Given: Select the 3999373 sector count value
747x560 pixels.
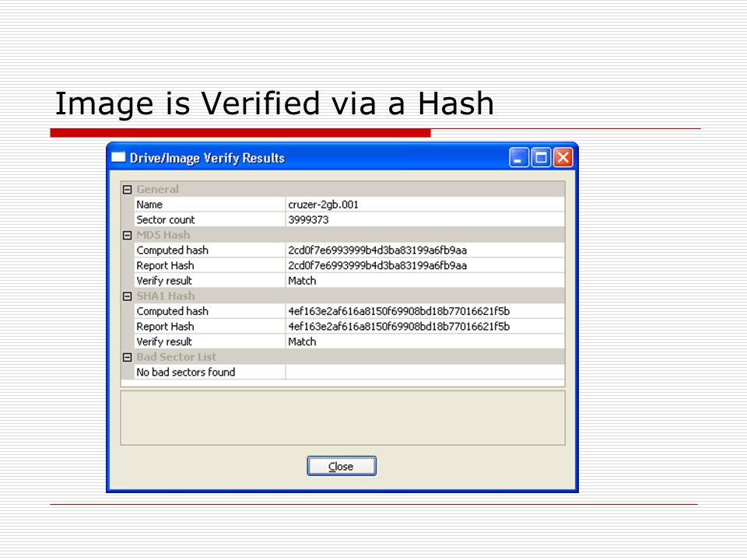Looking at the screenshot, I should [x=308, y=220].
